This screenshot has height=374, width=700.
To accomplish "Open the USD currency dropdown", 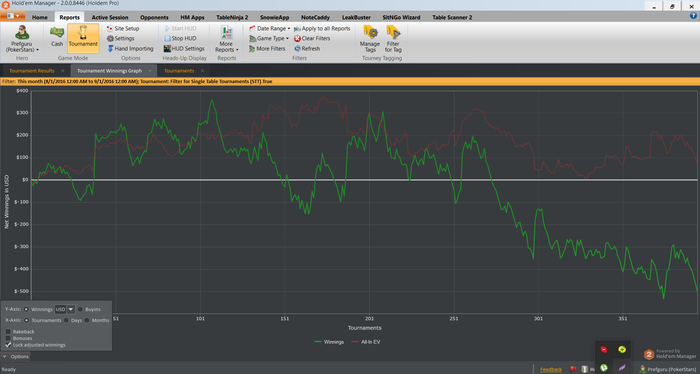I will tap(71, 309).
